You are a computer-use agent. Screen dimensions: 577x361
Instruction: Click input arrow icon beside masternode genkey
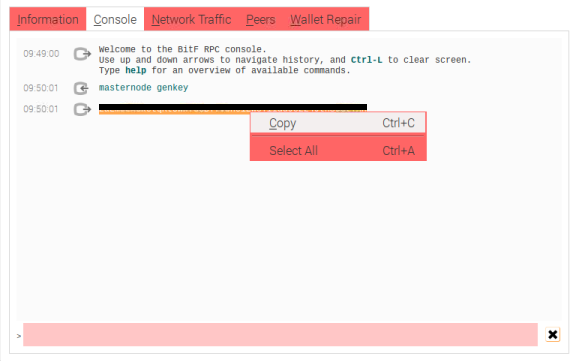pyautogui.click(x=81, y=88)
